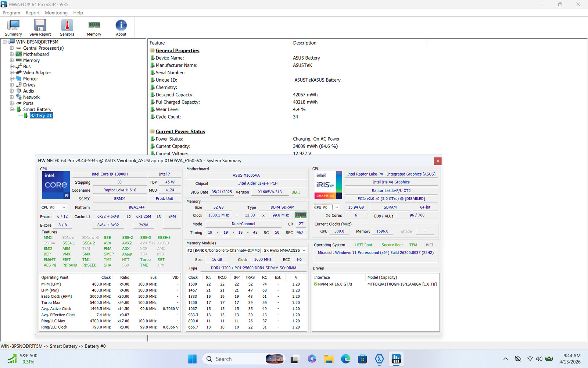Click the computer icon beside WIN-BPSNQDRTF5M
588x368 pixels.
(12, 42)
